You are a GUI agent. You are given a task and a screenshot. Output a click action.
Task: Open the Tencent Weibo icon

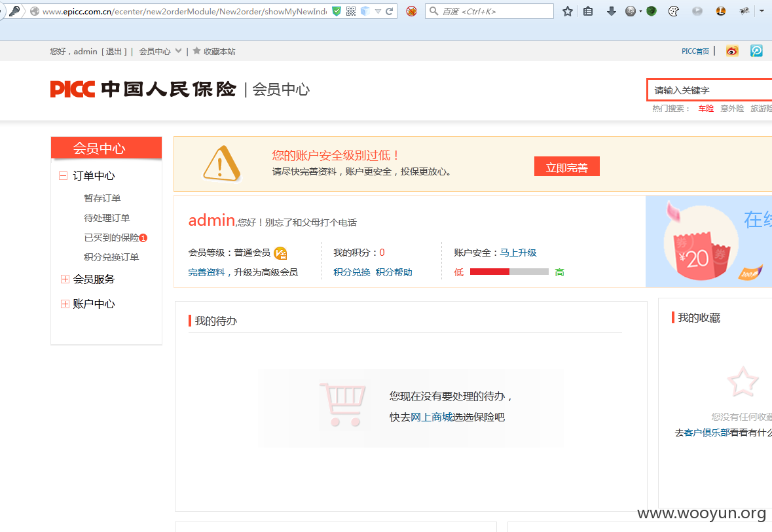[x=757, y=50]
